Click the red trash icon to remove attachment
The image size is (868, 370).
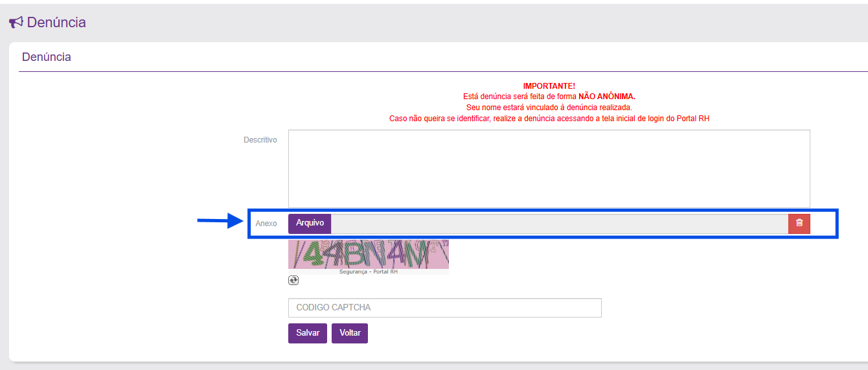click(799, 223)
